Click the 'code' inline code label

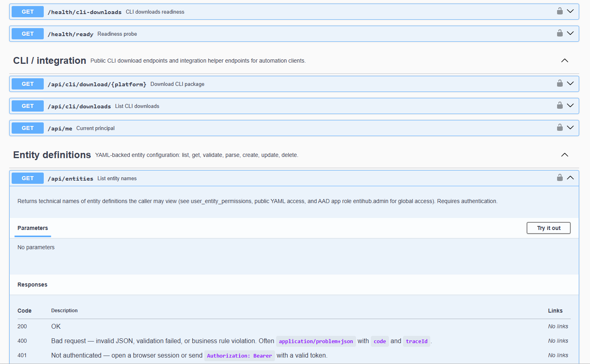380,341
